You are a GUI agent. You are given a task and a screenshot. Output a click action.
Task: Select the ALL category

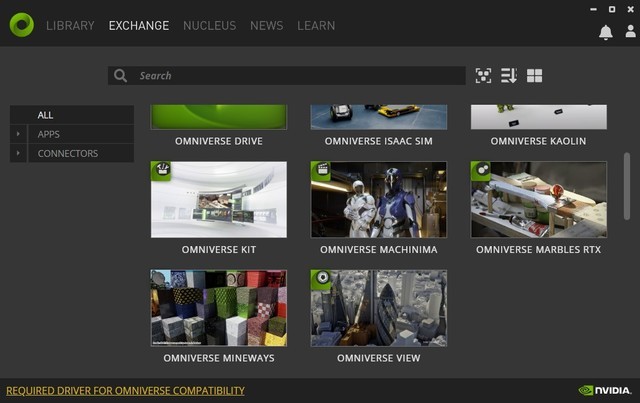click(x=72, y=115)
